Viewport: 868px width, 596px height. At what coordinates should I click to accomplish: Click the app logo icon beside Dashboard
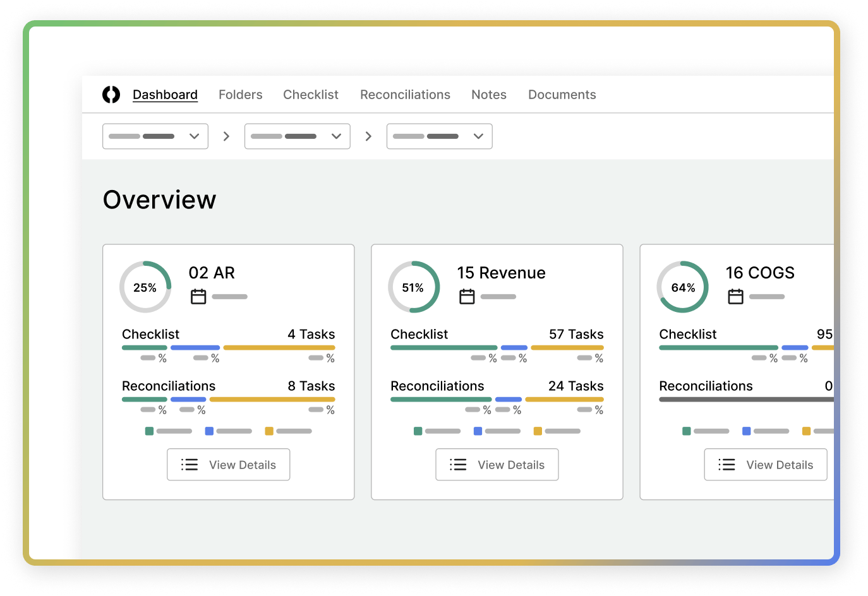click(111, 95)
